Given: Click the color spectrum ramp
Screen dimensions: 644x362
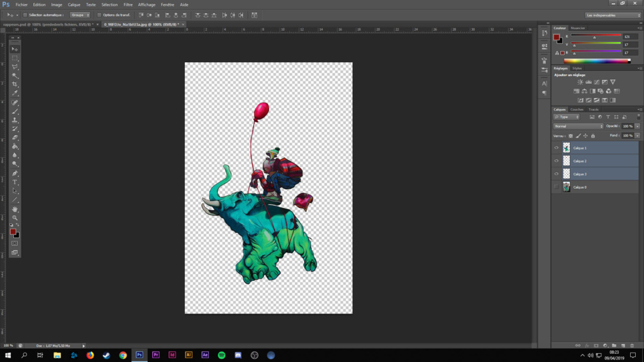Looking at the screenshot, I should [x=597, y=61].
